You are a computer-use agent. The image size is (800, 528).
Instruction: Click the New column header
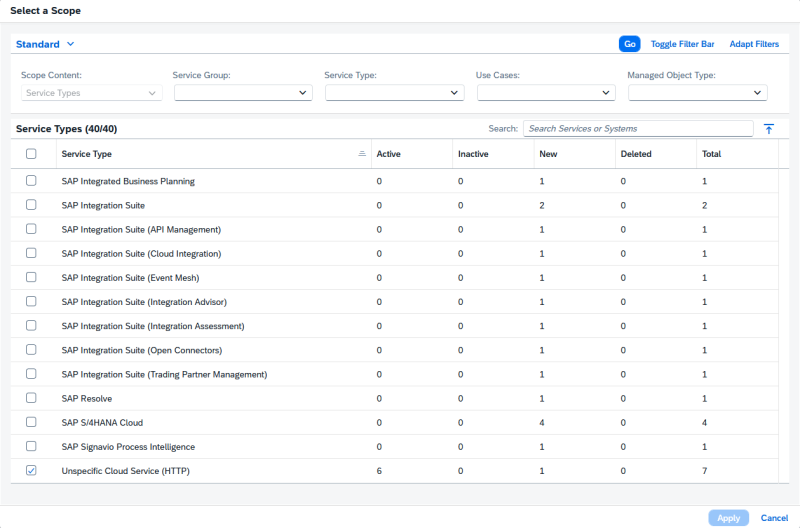[x=548, y=154]
